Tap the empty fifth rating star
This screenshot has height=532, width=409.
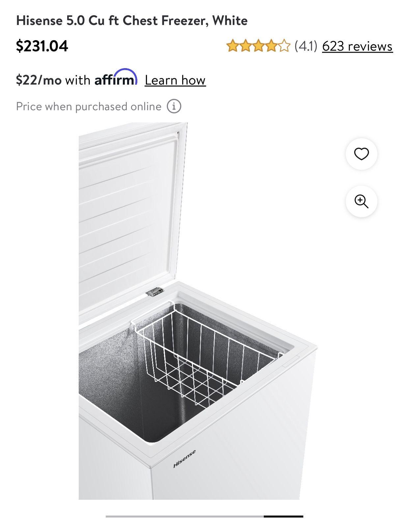click(284, 46)
